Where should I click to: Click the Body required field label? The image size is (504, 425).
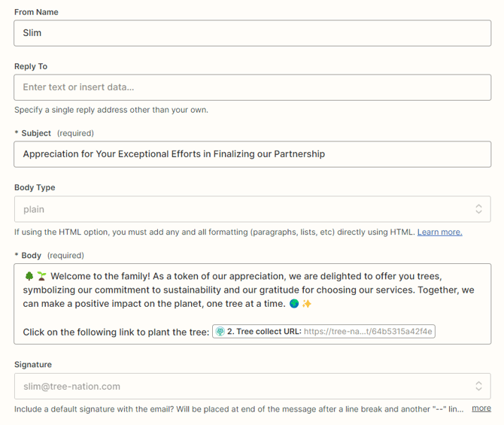pos(32,256)
